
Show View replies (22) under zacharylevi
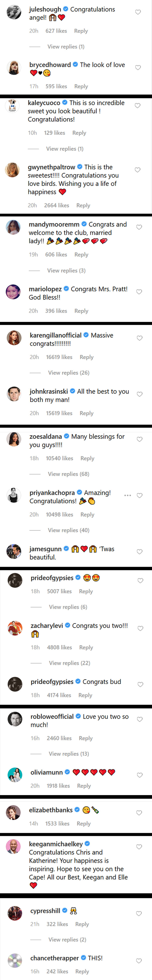[x=70, y=663]
